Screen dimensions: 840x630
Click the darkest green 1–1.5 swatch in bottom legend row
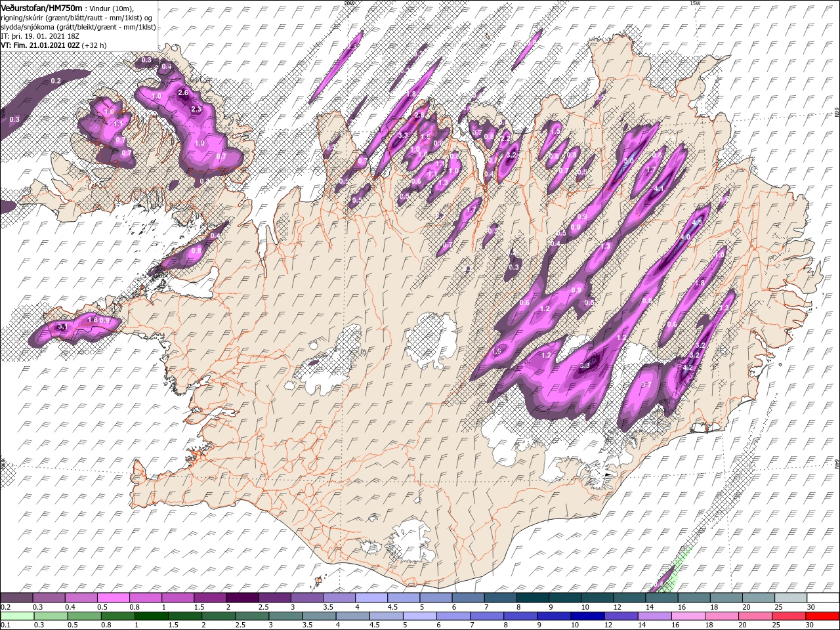151,616
